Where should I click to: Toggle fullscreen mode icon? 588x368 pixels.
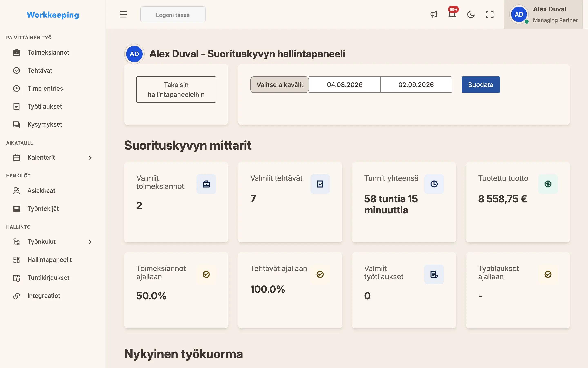click(x=490, y=14)
